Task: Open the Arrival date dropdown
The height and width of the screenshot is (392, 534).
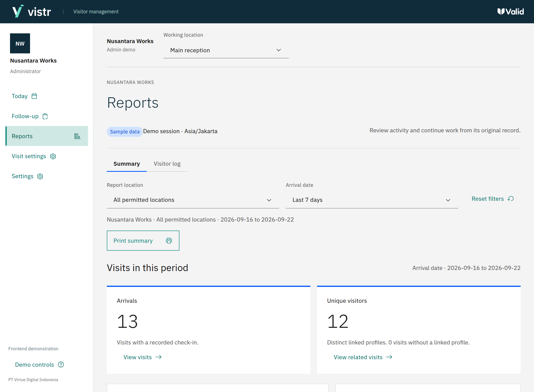Action: 372,200
